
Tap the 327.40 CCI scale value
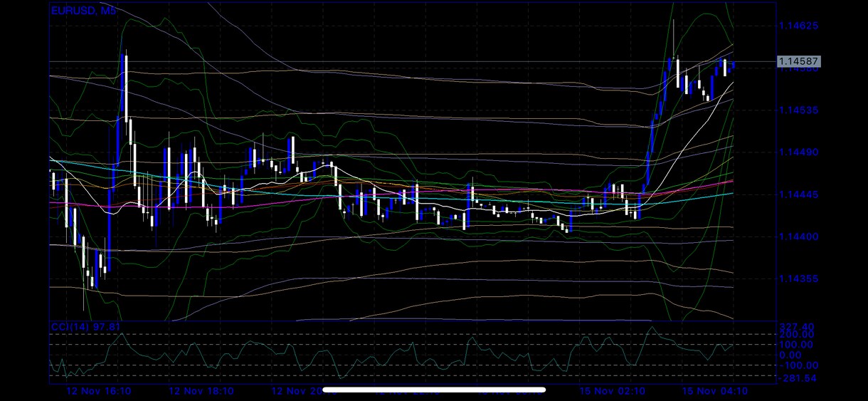point(798,326)
